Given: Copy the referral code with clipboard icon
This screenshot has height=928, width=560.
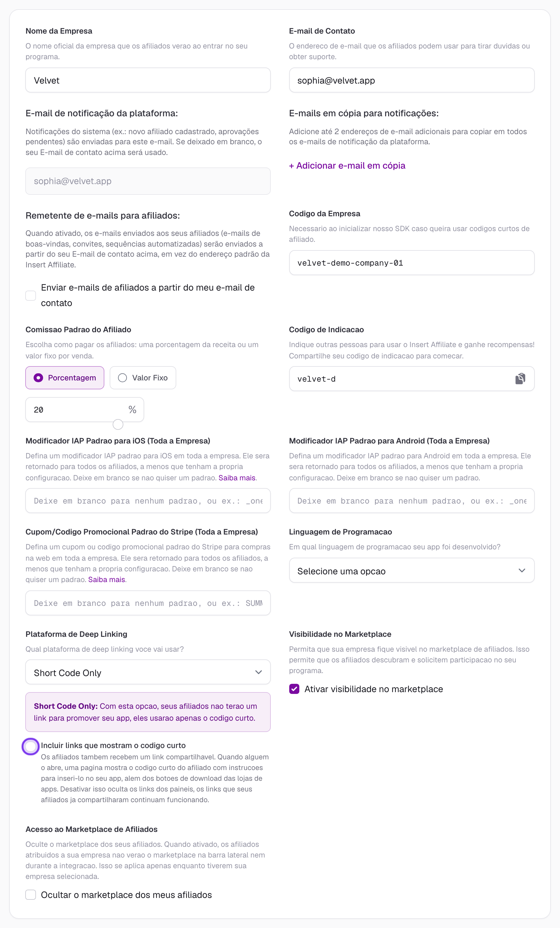Looking at the screenshot, I should (520, 379).
